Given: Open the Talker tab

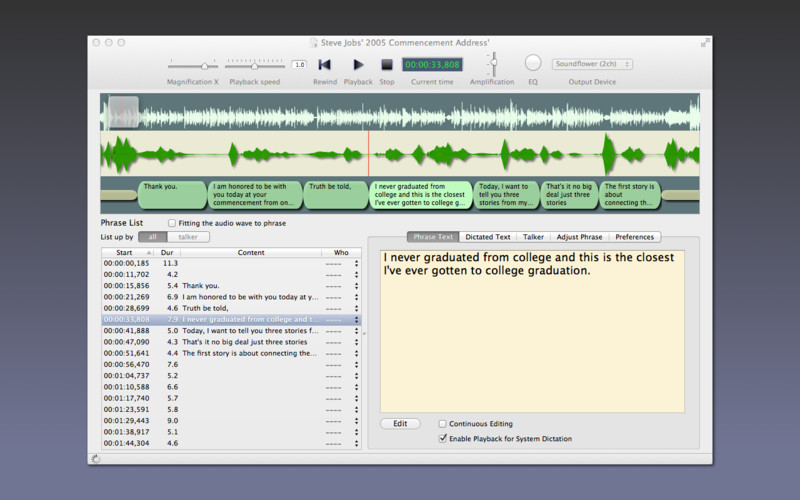Looking at the screenshot, I should pos(533,237).
